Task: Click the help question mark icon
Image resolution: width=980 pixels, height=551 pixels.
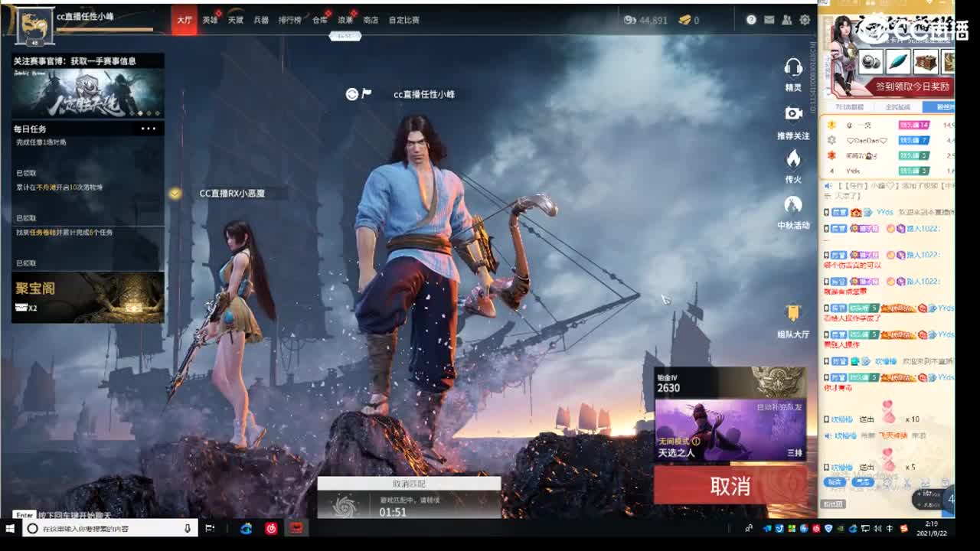Action: [x=751, y=20]
